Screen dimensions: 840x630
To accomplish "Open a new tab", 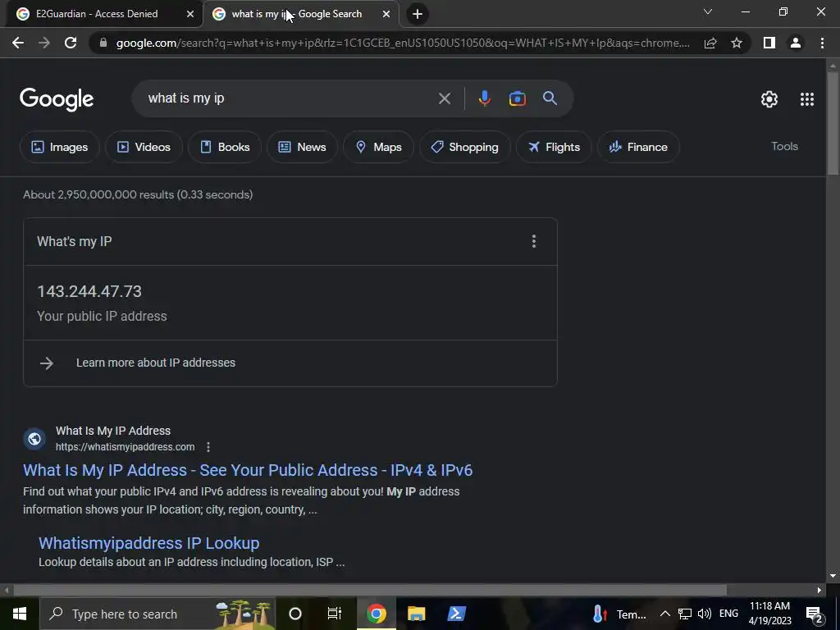I will [418, 14].
